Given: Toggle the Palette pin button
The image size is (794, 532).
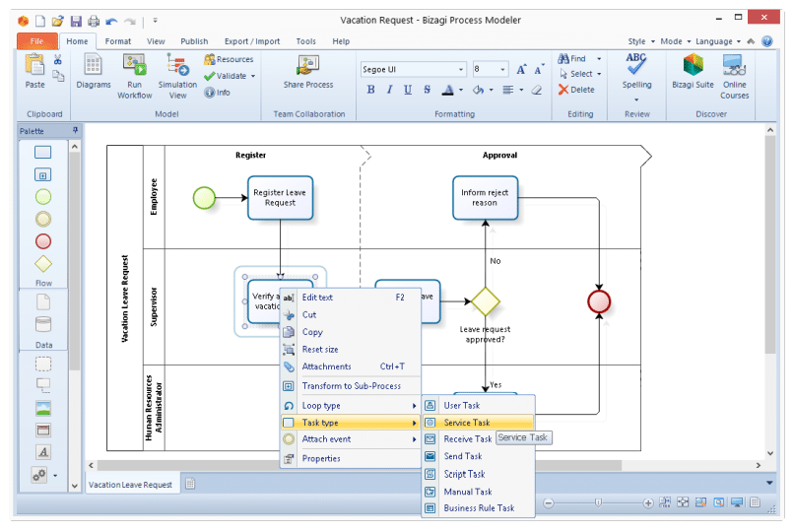Looking at the screenshot, I should click(x=75, y=131).
